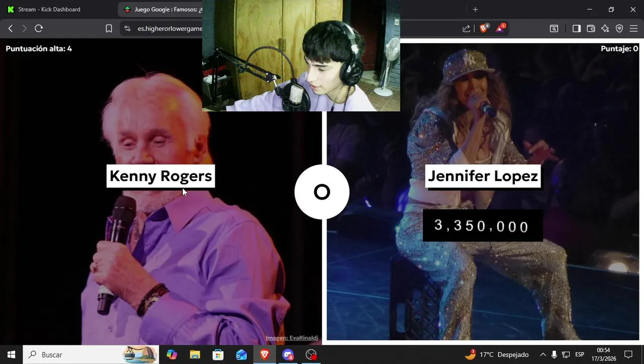Click the microphone tray icon

point(554,354)
